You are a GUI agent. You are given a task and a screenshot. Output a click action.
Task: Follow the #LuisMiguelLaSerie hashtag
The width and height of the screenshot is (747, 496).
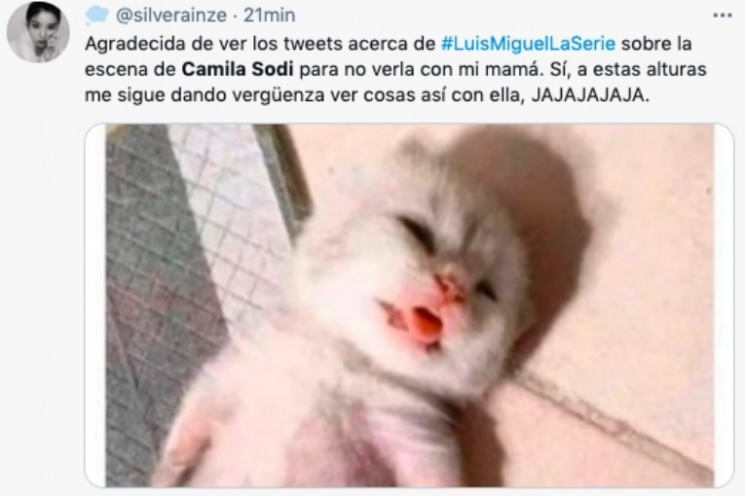528,43
